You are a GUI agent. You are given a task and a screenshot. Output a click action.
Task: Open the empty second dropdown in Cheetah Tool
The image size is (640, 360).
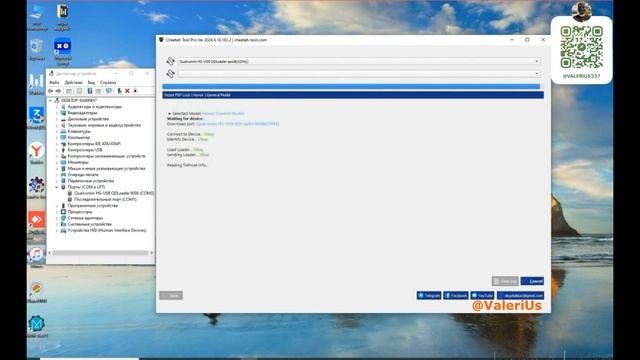pyautogui.click(x=359, y=73)
